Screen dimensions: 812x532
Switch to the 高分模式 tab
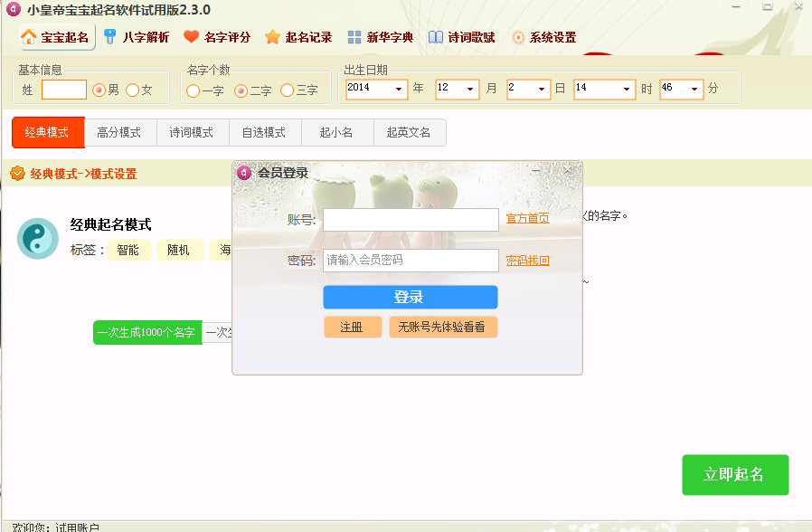click(x=119, y=132)
